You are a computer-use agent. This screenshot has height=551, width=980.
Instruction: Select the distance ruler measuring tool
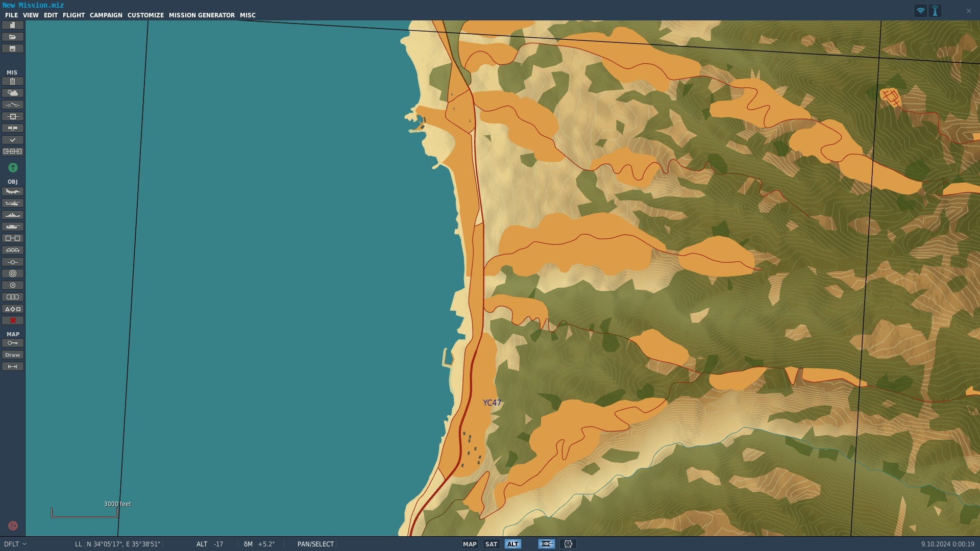pyautogui.click(x=13, y=366)
